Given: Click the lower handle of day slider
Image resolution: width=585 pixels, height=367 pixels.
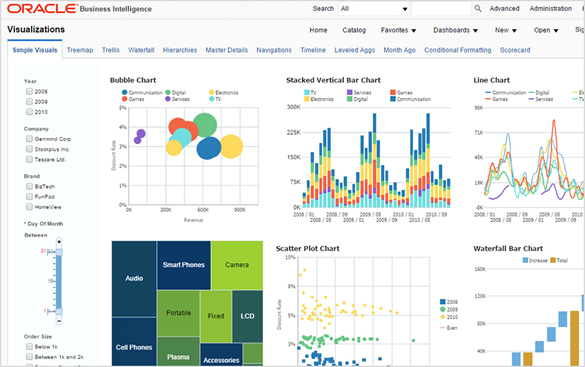Looking at the screenshot, I should coord(59,311).
